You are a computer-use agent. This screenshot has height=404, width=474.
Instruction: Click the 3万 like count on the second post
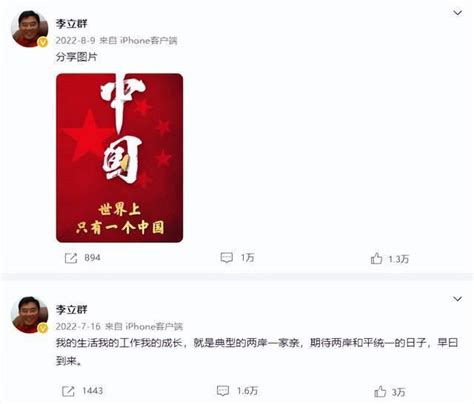(x=399, y=392)
